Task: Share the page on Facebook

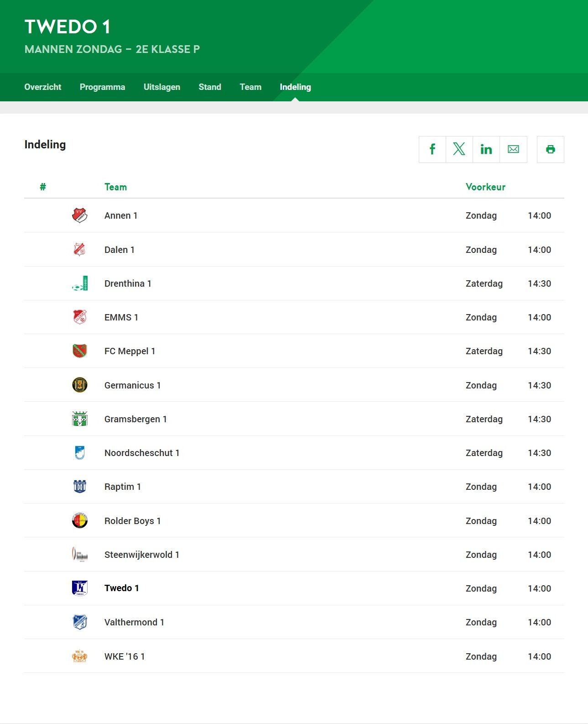Action: coord(432,149)
